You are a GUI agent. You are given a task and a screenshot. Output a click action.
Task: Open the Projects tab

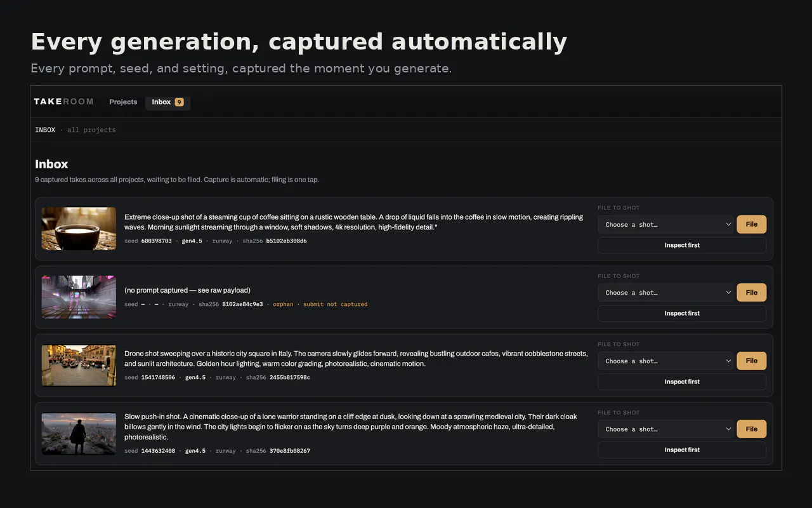[x=123, y=102]
